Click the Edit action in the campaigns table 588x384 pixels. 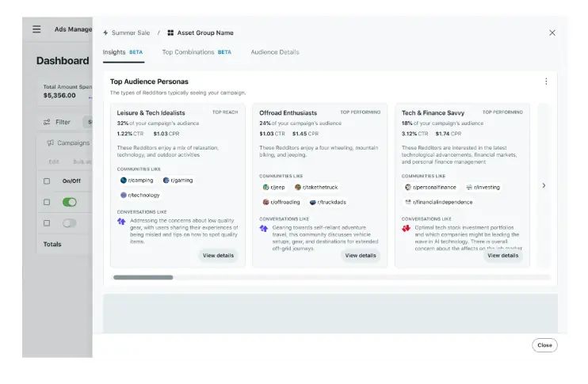54,162
